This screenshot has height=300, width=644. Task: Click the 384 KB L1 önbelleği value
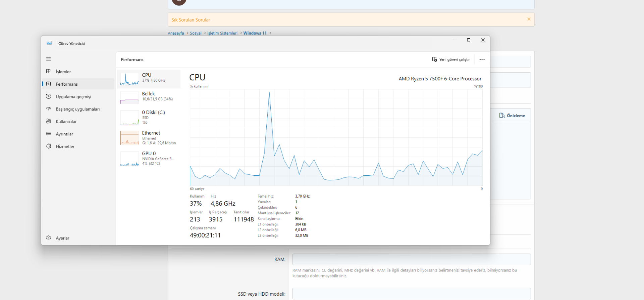pos(301,224)
